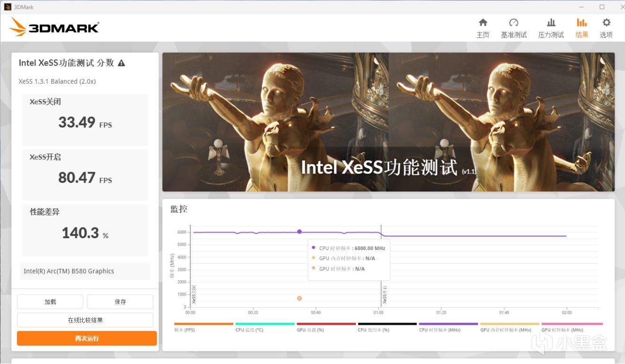The width and height of the screenshot is (625, 364).
Task: Toggle the CPU 时钟频率 (MHz) legend series
Action: click(449, 327)
